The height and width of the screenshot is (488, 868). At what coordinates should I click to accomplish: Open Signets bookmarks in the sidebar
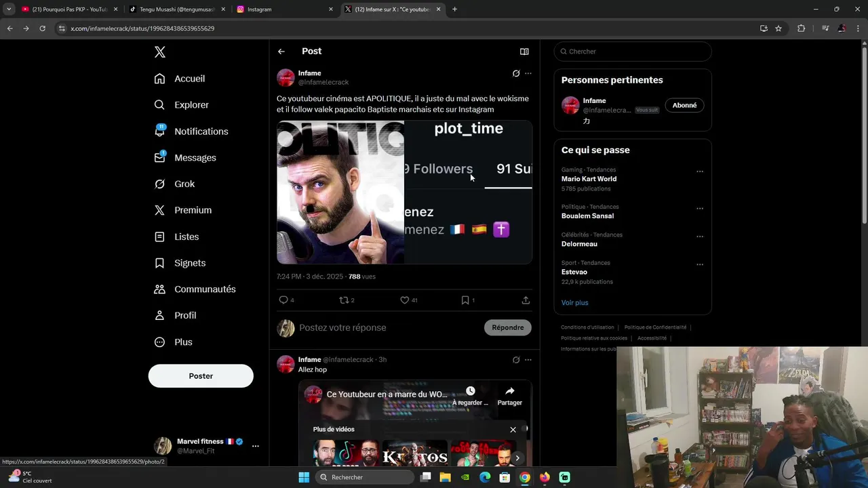[180, 263]
